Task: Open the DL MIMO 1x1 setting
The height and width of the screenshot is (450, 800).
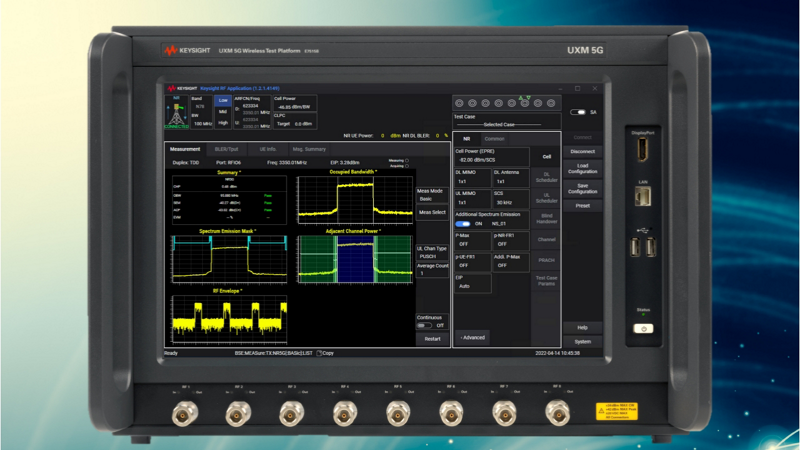Action: pyautogui.click(x=472, y=177)
